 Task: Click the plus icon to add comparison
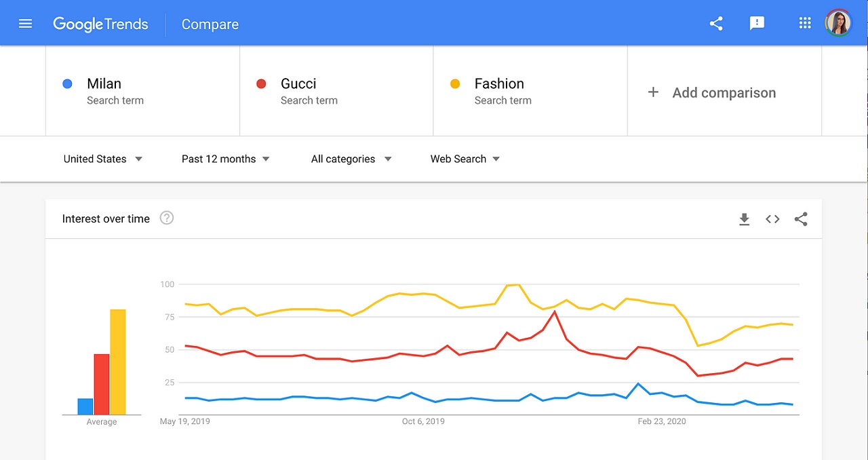point(653,92)
